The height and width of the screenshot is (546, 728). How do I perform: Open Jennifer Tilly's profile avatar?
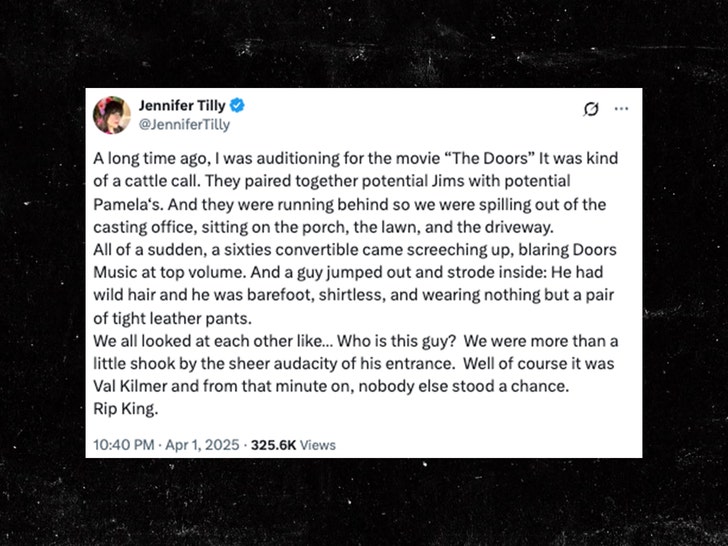tap(112, 115)
